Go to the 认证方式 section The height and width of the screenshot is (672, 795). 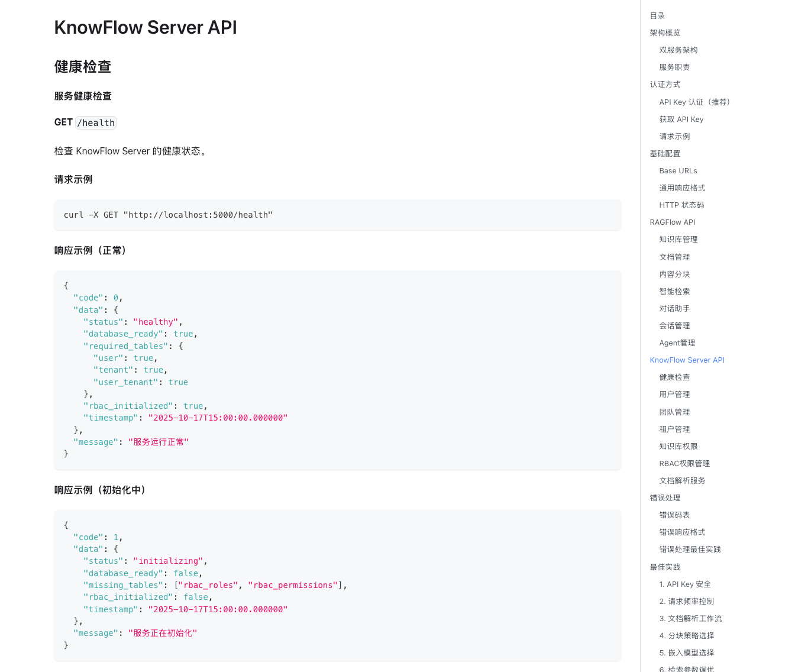coord(665,85)
